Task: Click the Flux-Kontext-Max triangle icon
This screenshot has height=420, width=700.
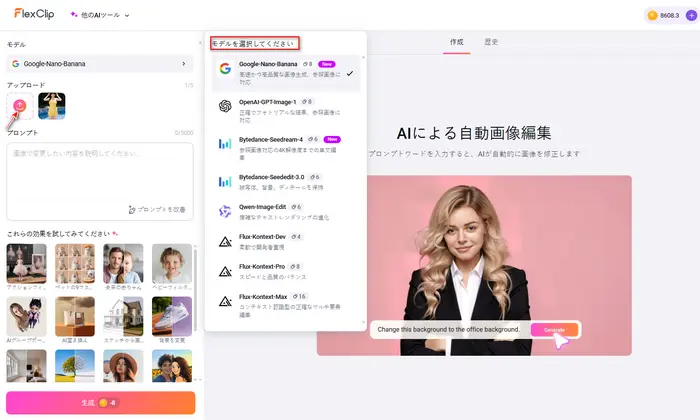Action: 225,302
